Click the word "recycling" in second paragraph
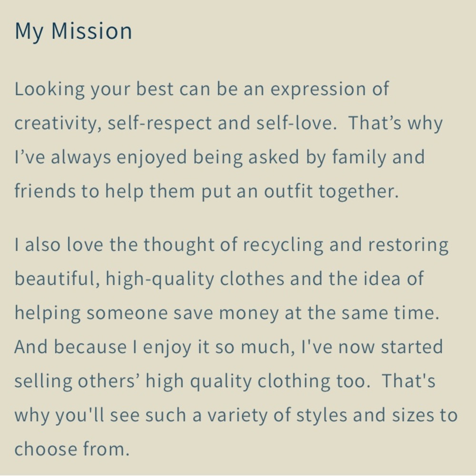The height and width of the screenshot is (476, 476). coord(283,245)
